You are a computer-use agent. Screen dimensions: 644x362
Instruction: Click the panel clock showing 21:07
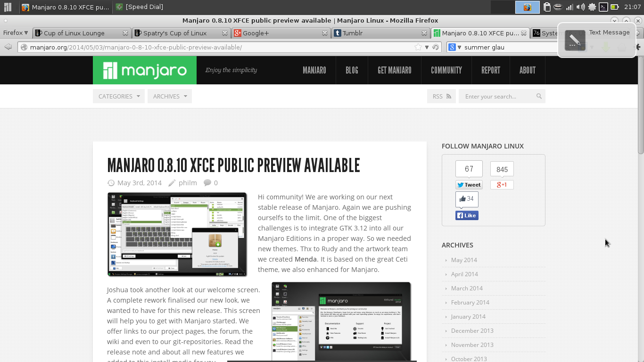pyautogui.click(x=632, y=7)
